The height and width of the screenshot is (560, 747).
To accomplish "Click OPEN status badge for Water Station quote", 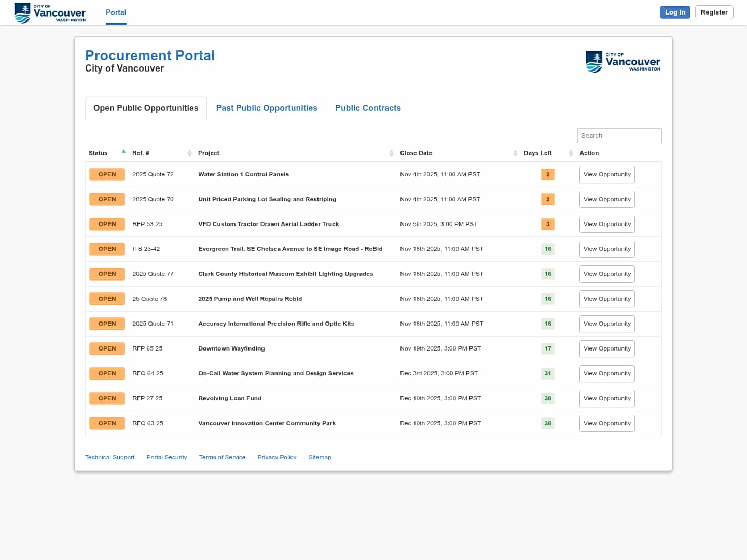I will 107,174.
